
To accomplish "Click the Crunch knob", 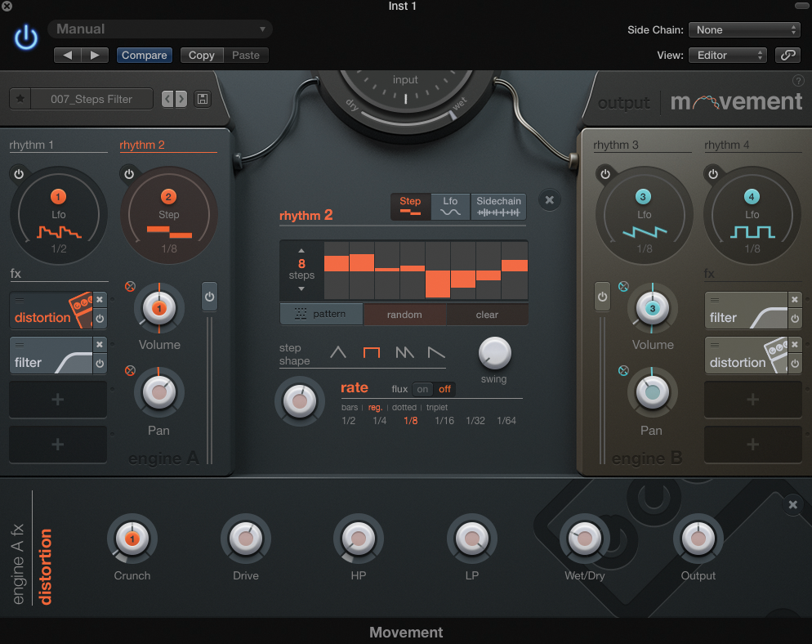I will pos(132,539).
